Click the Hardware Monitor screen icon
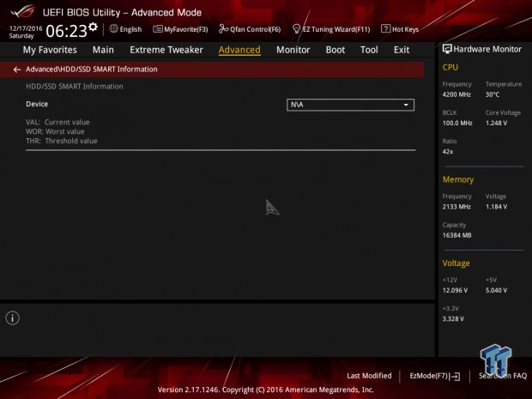This screenshot has width=532, height=399. pyautogui.click(x=447, y=49)
